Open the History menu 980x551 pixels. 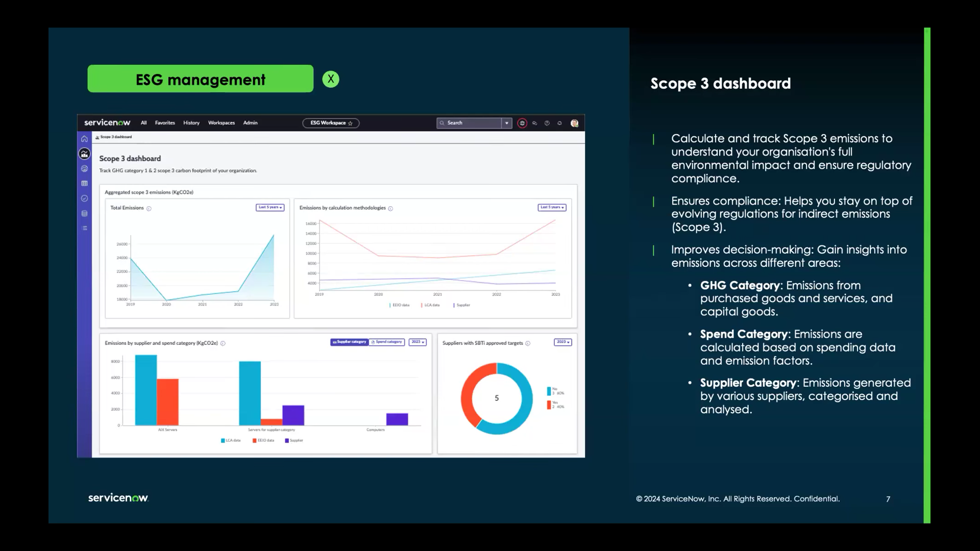[x=191, y=123]
